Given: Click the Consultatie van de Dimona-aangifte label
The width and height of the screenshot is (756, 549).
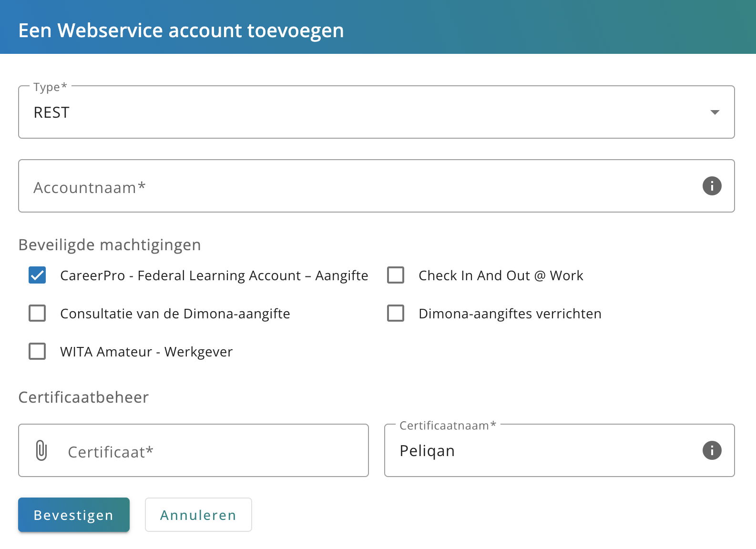Looking at the screenshot, I should point(175,314).
